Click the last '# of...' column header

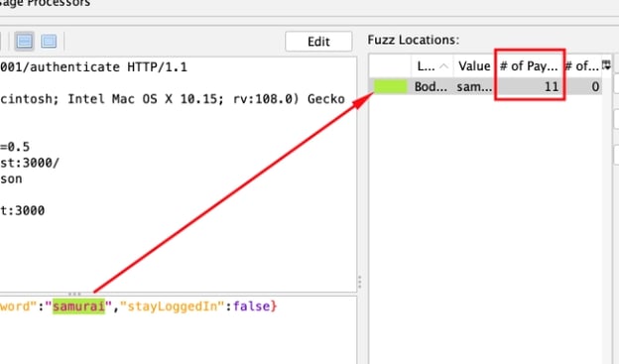[x=582, y=65]
